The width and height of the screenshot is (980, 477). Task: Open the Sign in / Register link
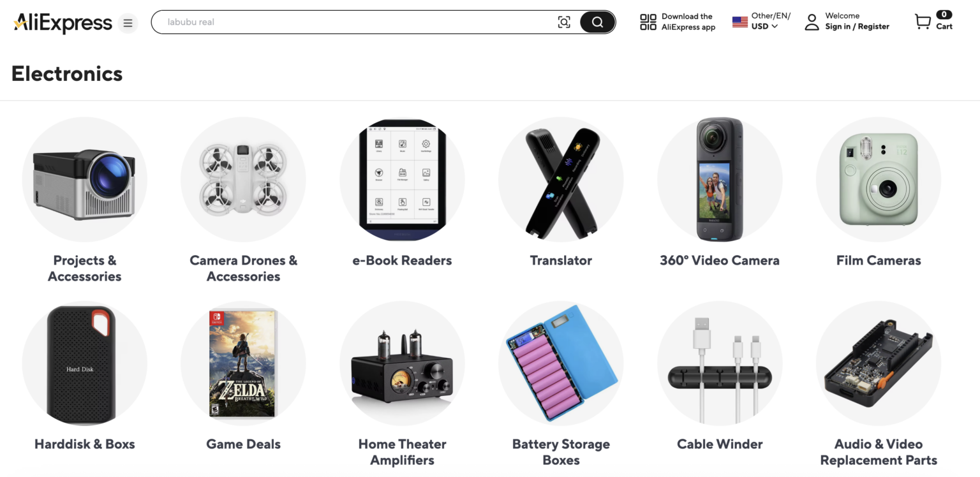(x=857, y=26)
